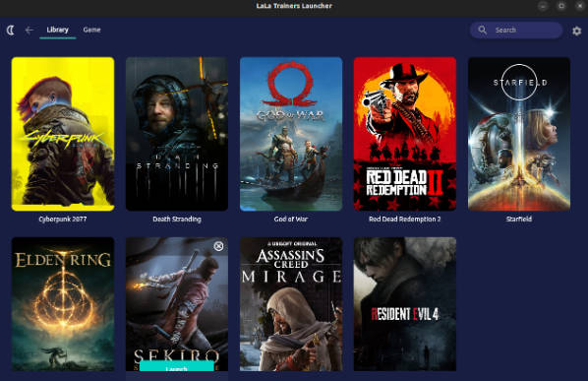Click the Cyberpunk 2077 title label

tap(63, 220)
